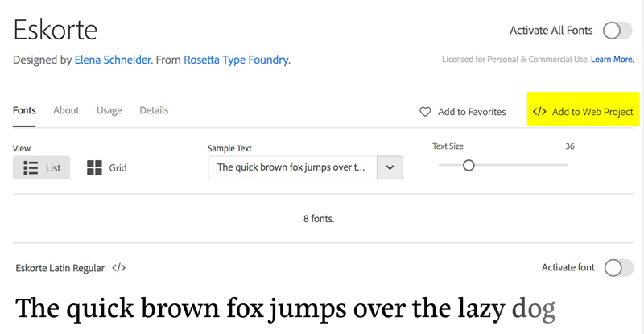Image resolution: width=644 pixels, height=334 pixels.
Task: Click the code brackets icon in Add to Web Project
Action: click(x=539, y=112)
